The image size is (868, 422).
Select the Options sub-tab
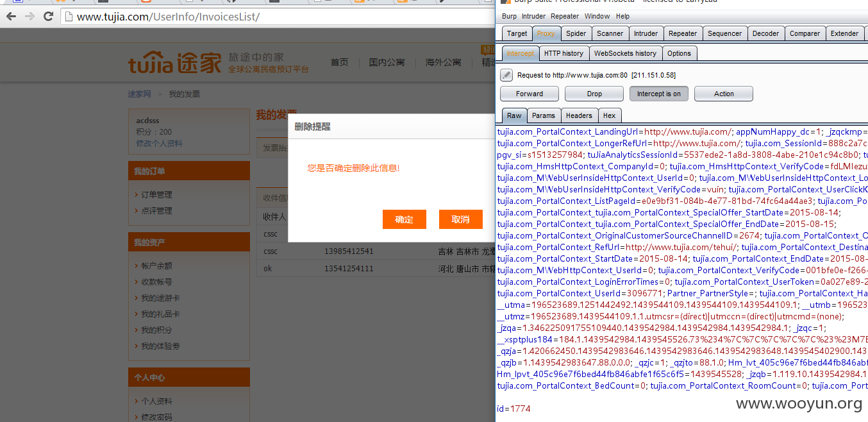679,53
